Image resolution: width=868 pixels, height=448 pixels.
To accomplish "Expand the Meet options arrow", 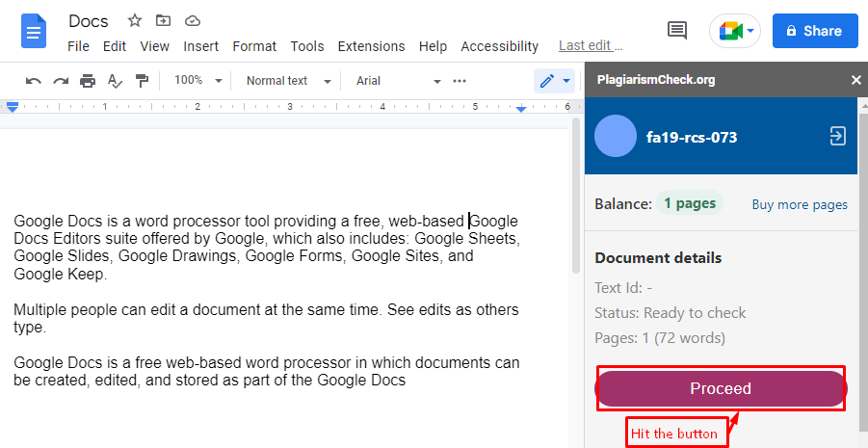I will [750, 31].
